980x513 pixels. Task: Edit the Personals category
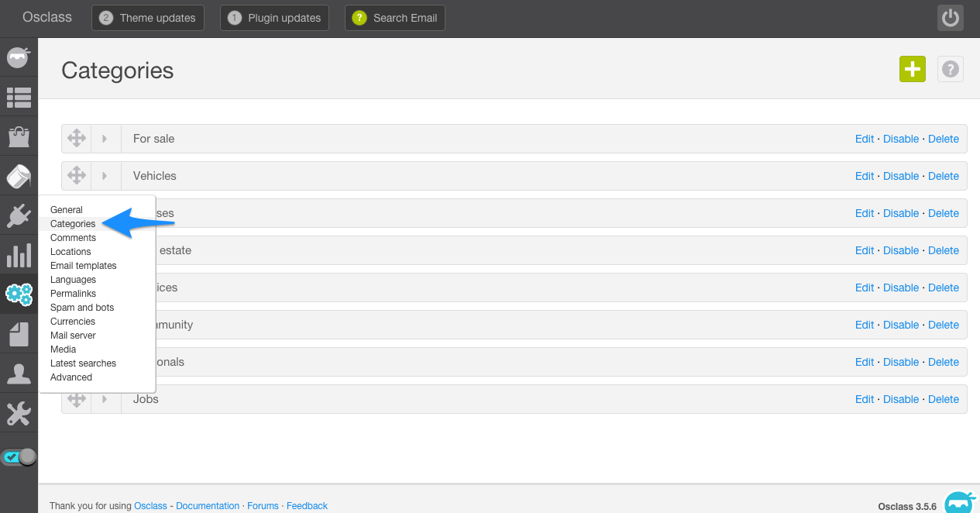tap(865, 362)
